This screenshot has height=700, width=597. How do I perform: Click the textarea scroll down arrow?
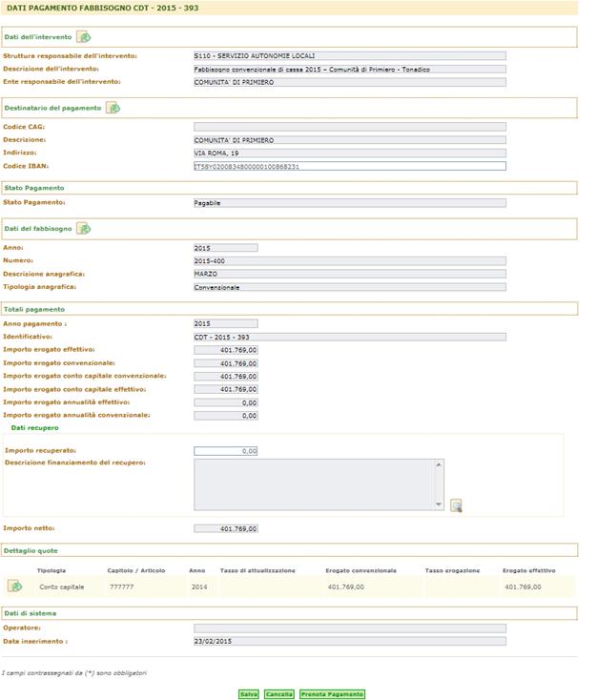(439, 504)
